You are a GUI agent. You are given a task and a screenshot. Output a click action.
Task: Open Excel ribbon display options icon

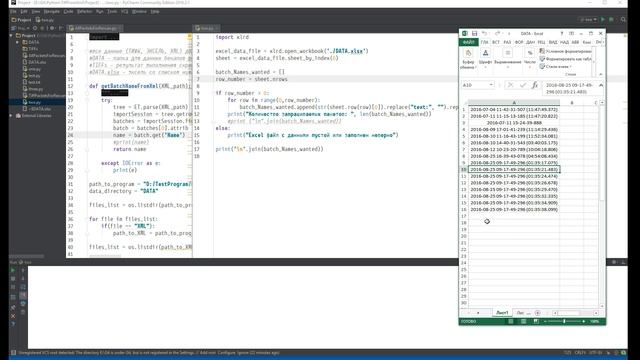571,33
